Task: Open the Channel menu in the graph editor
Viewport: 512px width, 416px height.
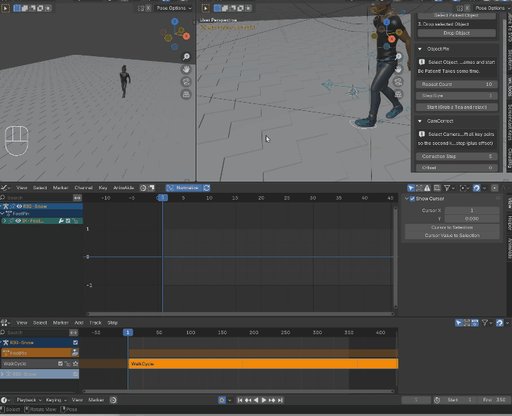Action: click(83, 188)
